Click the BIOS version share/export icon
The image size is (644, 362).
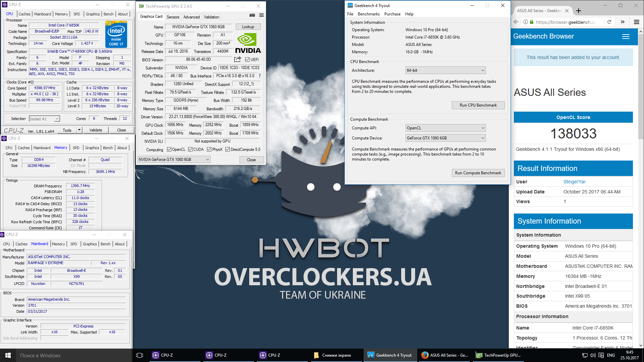click(x=237, y=59)
